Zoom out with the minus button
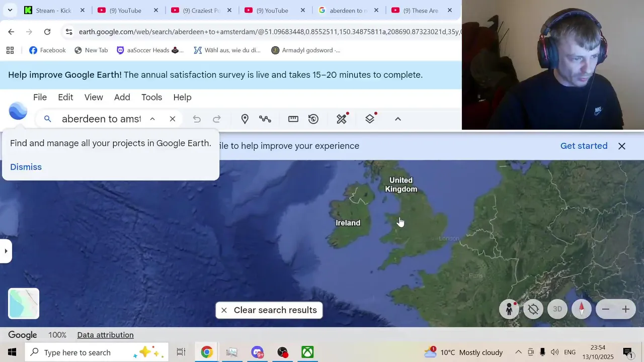644x362 pixels. coord(606,309)
